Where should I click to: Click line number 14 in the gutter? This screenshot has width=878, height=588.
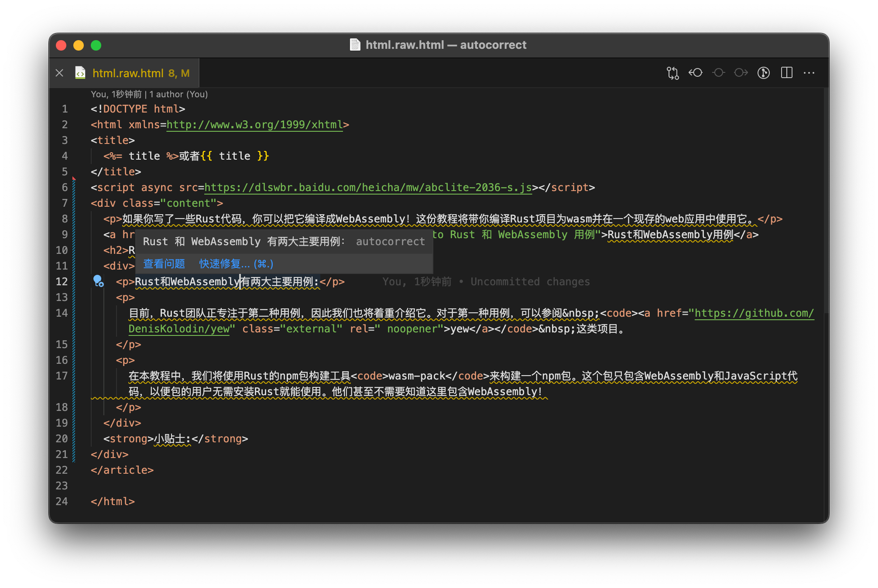click(61, 313)
